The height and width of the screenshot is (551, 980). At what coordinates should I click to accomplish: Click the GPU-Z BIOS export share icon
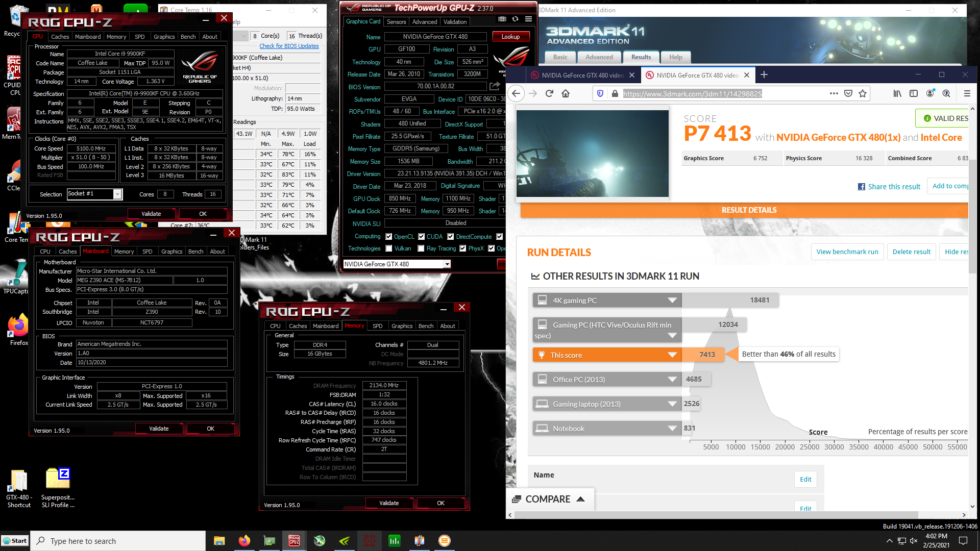tap(495, 86)
